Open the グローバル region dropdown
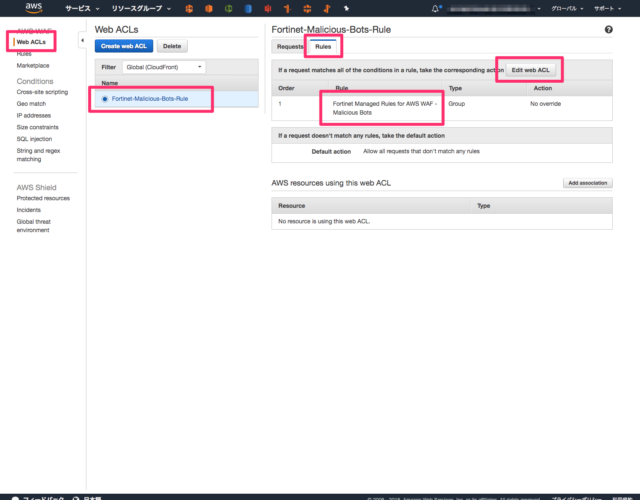Viewport: 640px width, 500px height. tap(567, 8)
